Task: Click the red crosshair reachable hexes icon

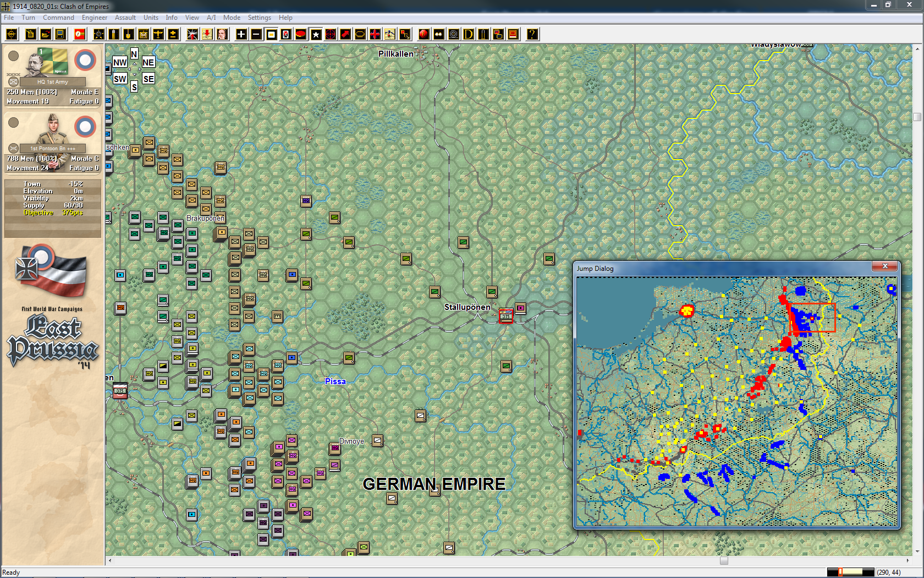Action: 331,34
